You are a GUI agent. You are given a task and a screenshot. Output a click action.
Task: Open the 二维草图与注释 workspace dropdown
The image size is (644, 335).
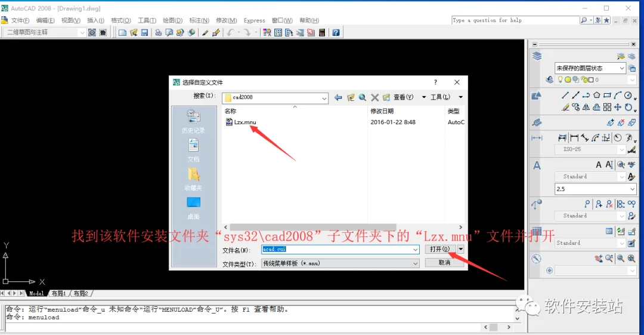(82, 32)
